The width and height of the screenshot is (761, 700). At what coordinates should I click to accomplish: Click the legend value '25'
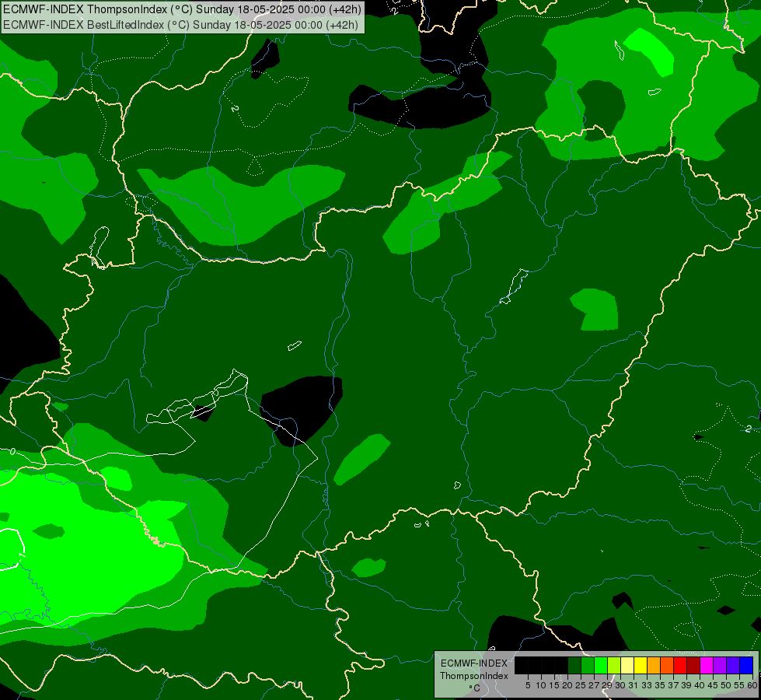click(x=581, y=685)
